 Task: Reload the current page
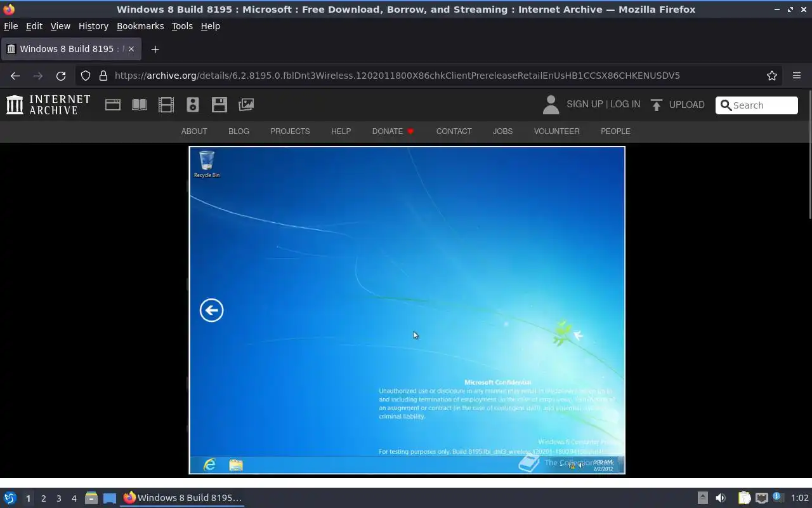point(61,76)
